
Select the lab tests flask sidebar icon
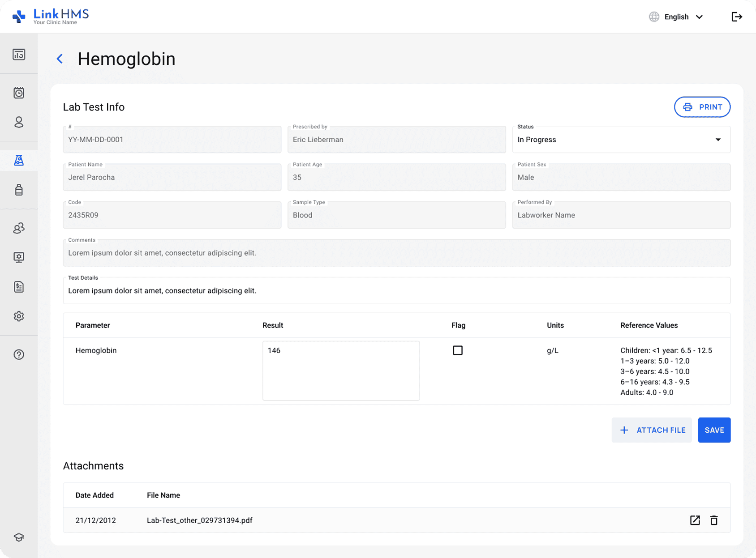[19, 160]
